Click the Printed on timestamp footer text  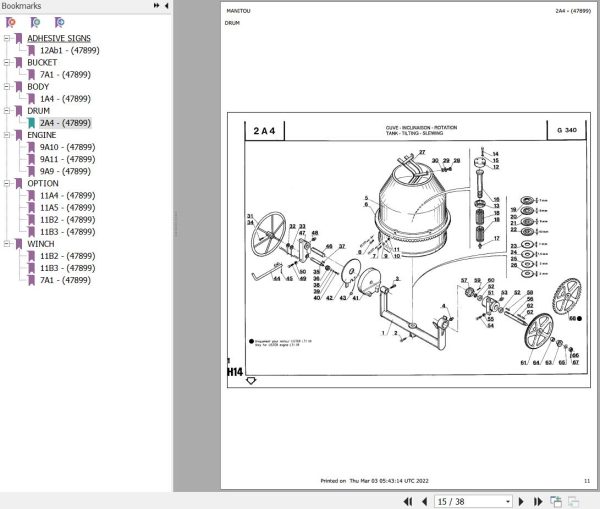pyautogui.click(x=374, y=481)
